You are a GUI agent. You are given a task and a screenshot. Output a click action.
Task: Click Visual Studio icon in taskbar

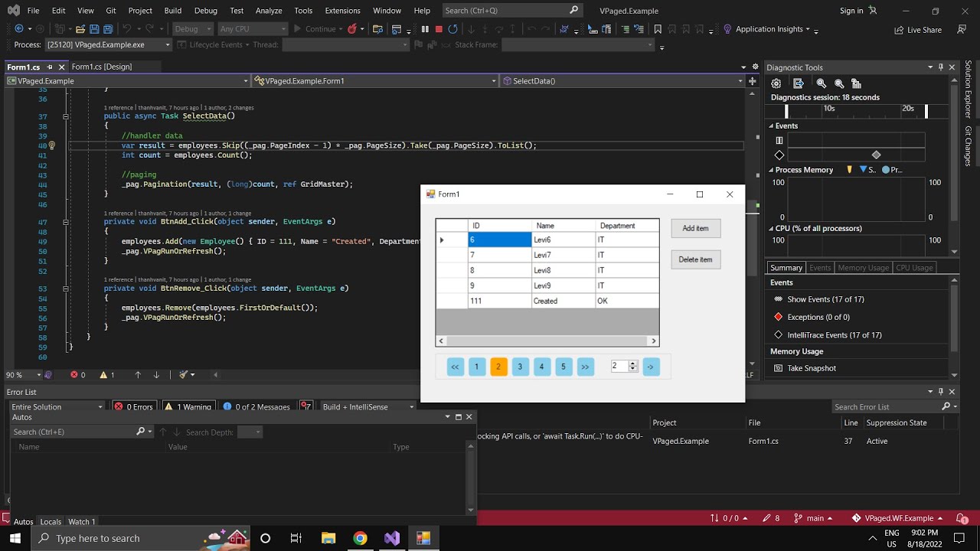pyautogui.click(x=392, y=538)
